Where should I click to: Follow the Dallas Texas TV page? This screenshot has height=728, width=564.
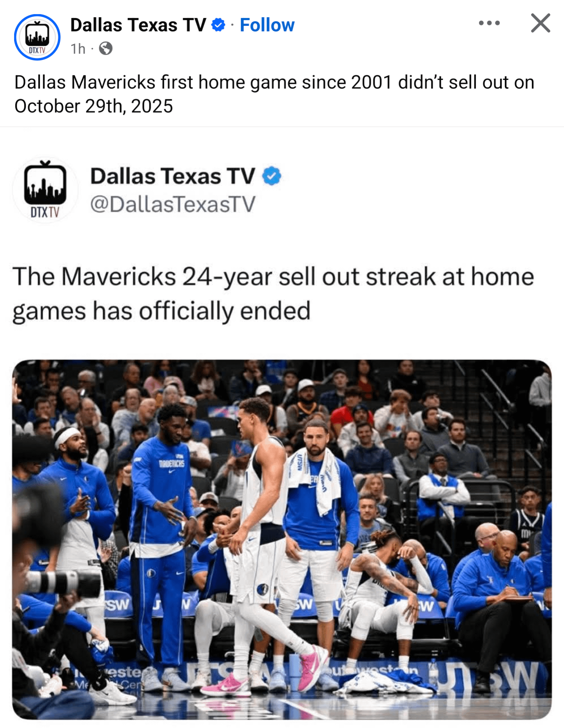[267, 25]
